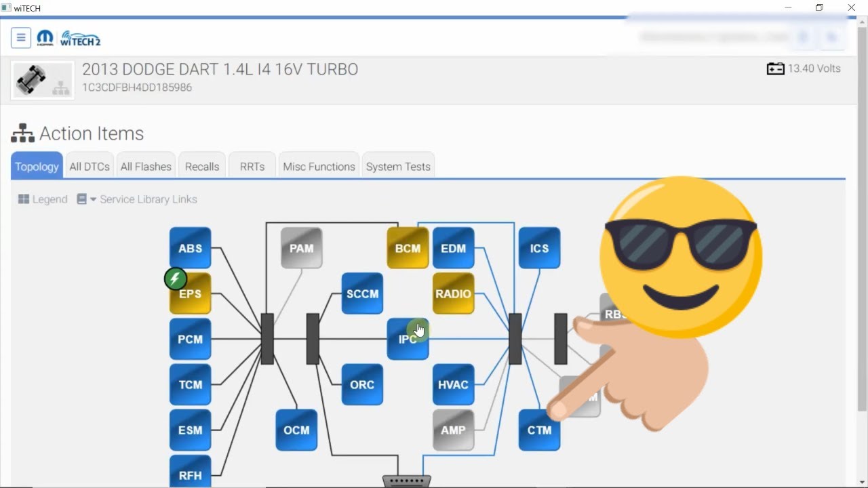
Task: Select the yellow BCM module node
Action: (x=408, y=248)
